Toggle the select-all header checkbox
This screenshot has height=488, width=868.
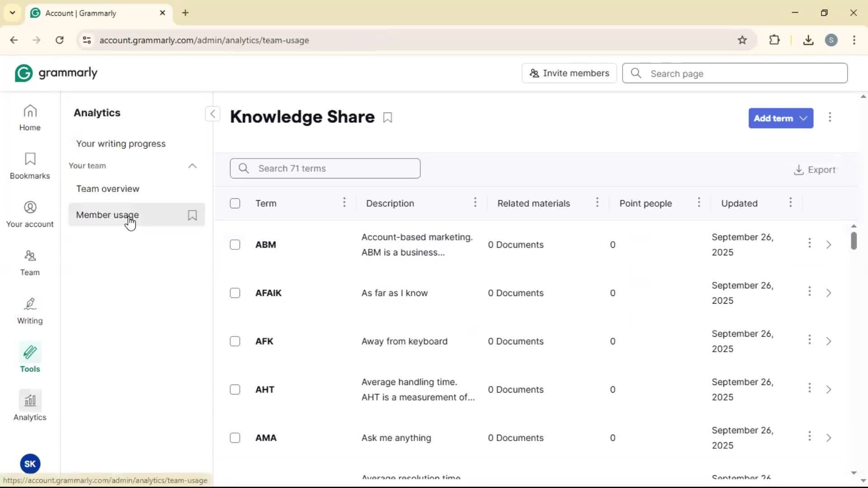pos(235,203)
